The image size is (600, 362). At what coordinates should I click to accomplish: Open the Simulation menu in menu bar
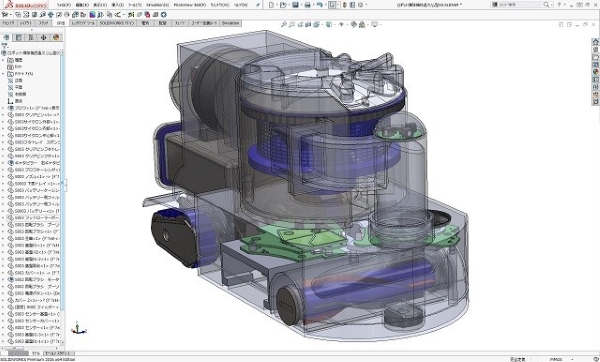157,5
